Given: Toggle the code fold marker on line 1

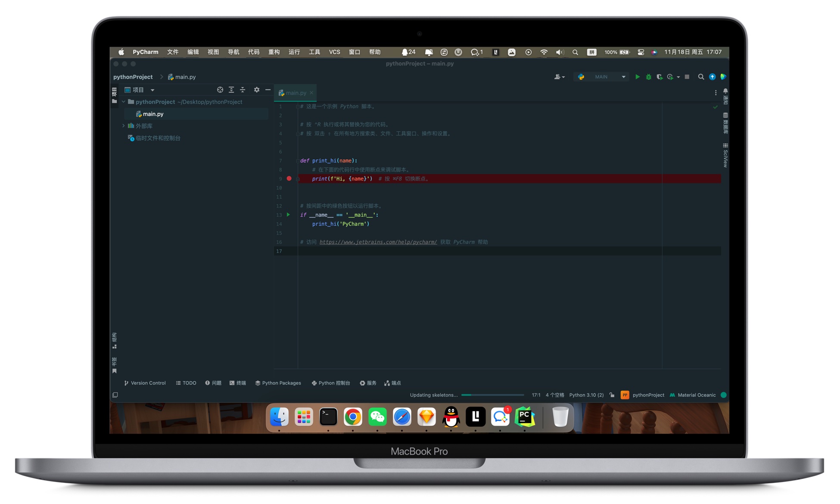Looking at the screenshot, I should coord(297,106).
